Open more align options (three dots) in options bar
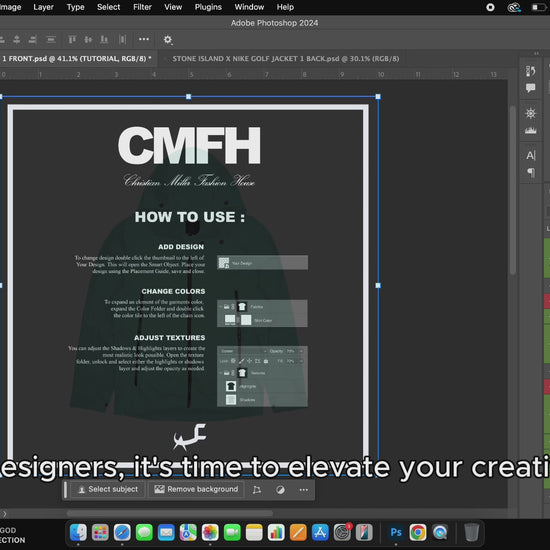The height and width of the screenshot is (550, 550). coord(144,39)
